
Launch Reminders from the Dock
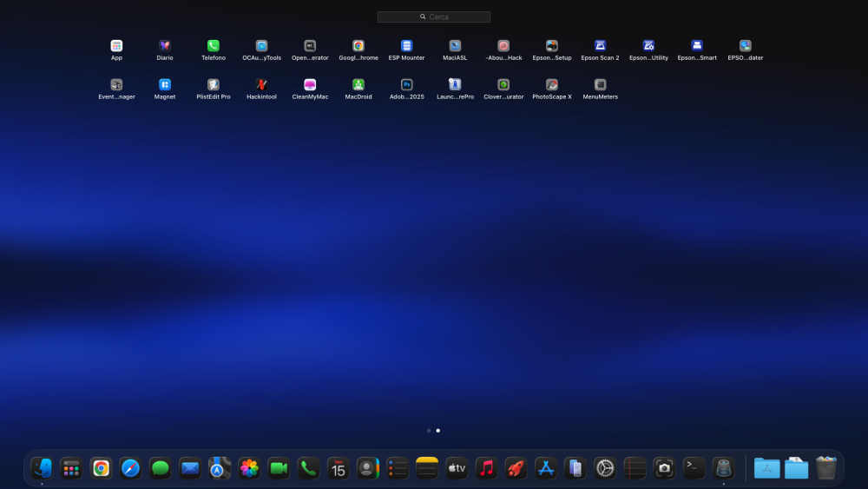point(398,468)
